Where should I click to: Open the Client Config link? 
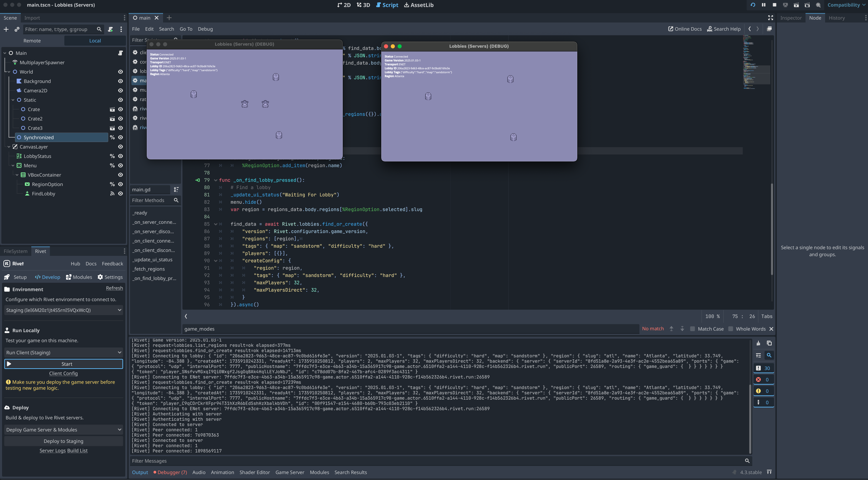(63, 373)
